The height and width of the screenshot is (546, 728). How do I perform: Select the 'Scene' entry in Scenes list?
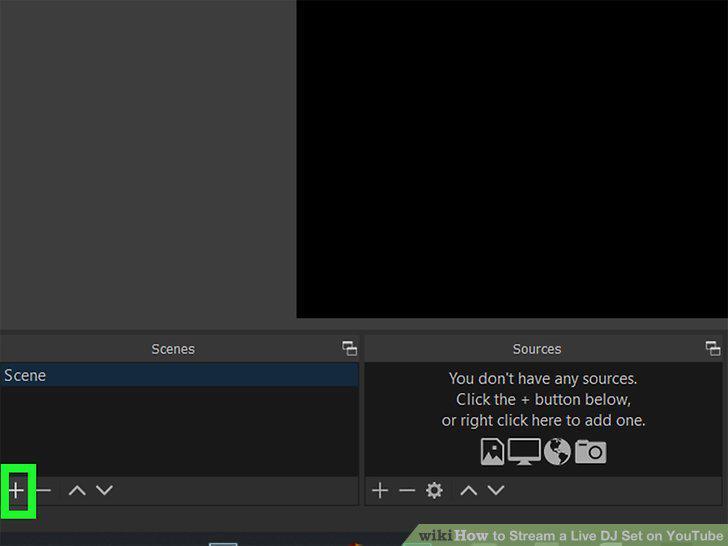pos(179,375)
